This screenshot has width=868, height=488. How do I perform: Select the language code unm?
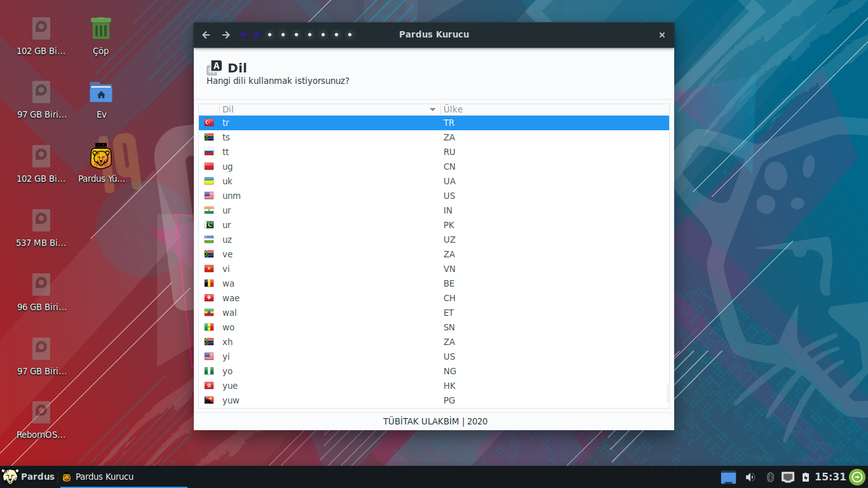tap(231, 196)
